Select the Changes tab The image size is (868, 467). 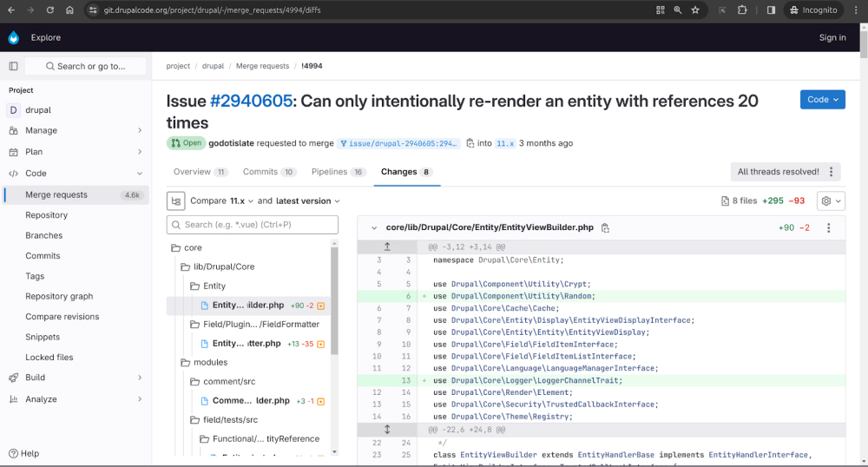point(407,172)
